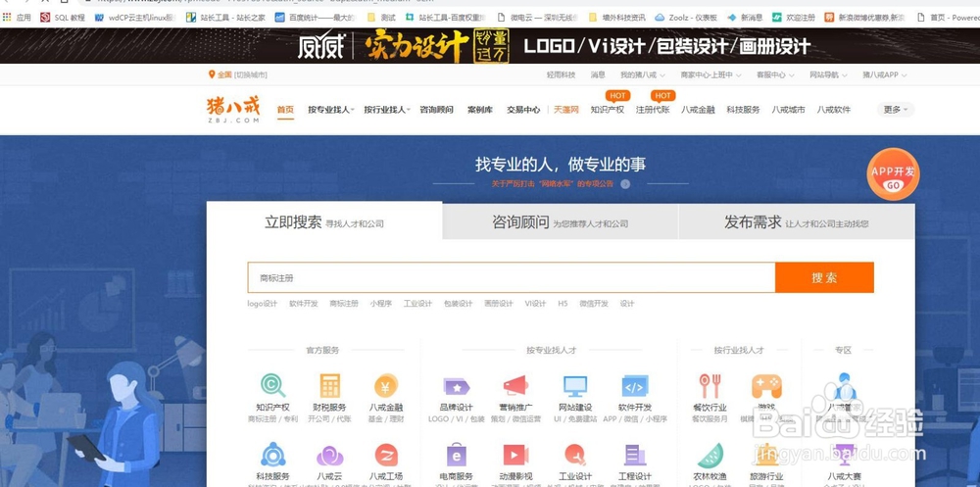Open the 墙外科技资讯 bookmark folder

click(616, 18)
